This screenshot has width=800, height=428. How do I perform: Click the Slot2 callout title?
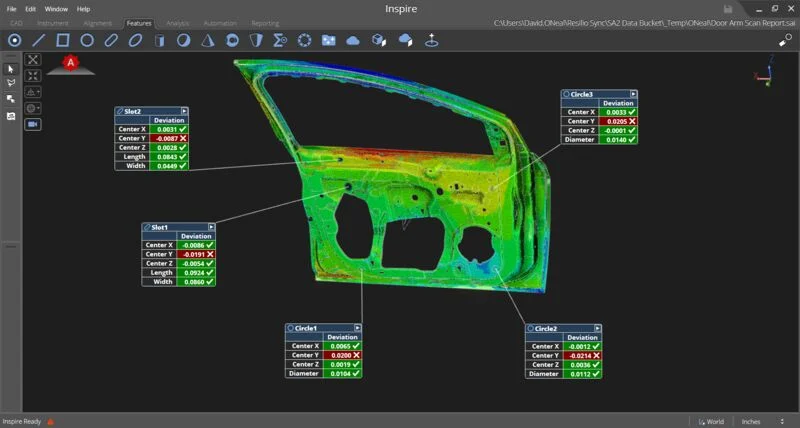click(x=132, y=111)
